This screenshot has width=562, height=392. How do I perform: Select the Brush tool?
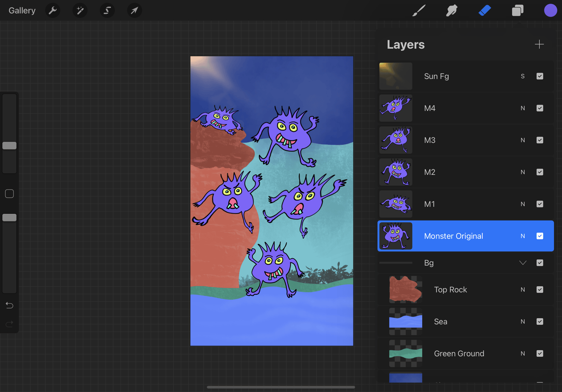(x=419, y=11)
